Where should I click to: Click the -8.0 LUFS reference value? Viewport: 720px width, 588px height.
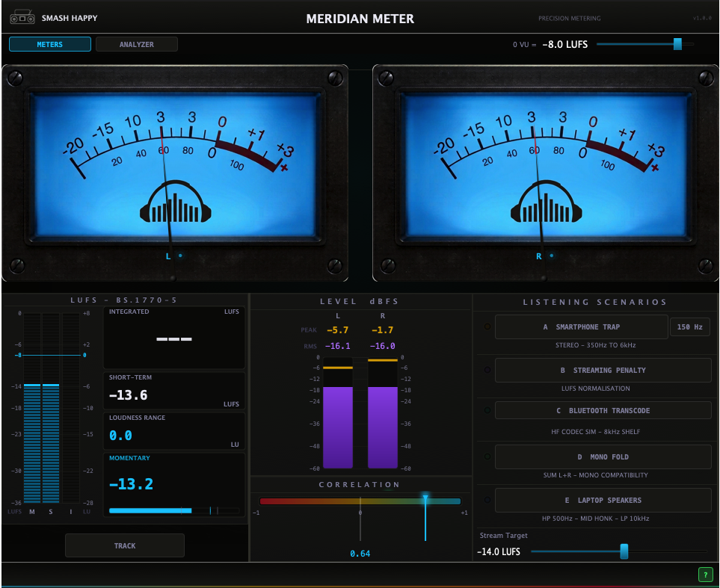click(564, 45)
